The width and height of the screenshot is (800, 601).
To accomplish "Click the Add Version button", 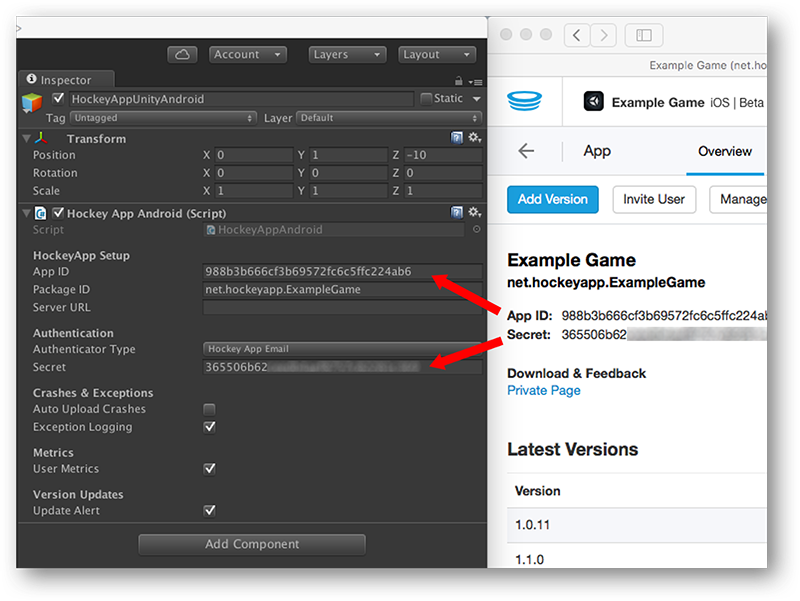I will click(553, 199).
